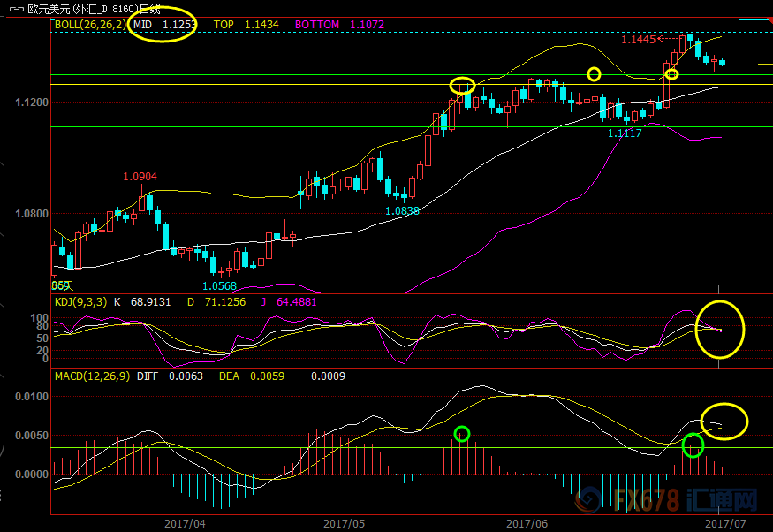Click the 1.0800 price axis label
Image resolution: width=773 pixels, height=532 pixels.
click(32, 214)
